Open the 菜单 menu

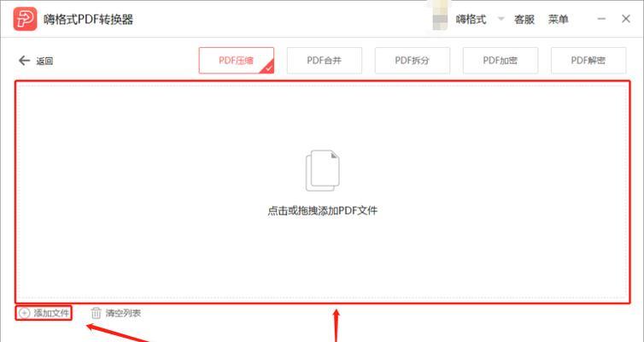pos(558,20)
